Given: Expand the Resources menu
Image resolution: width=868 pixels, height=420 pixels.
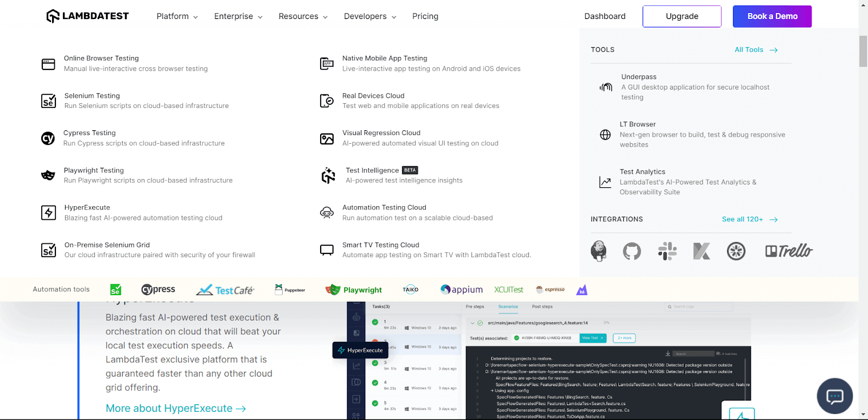Looking at the screenshot, I should pyautogui.click(x=303, y=16).
